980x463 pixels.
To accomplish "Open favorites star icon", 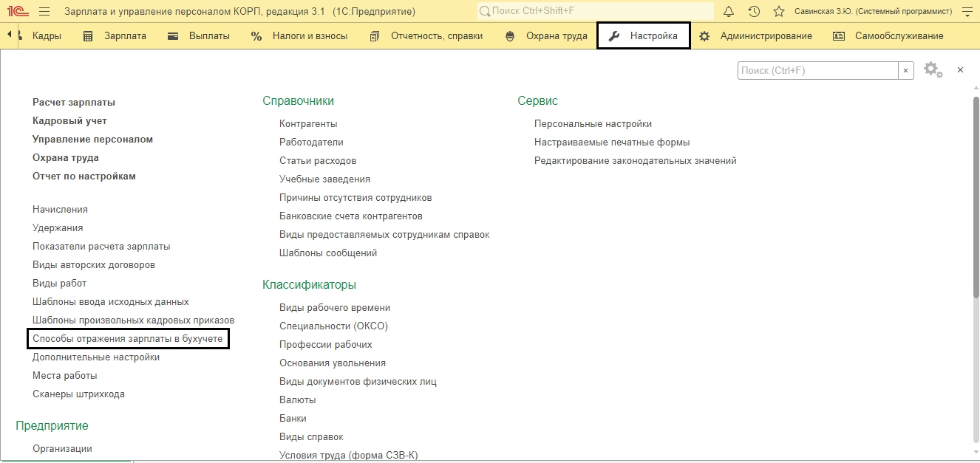I will 778,12.
